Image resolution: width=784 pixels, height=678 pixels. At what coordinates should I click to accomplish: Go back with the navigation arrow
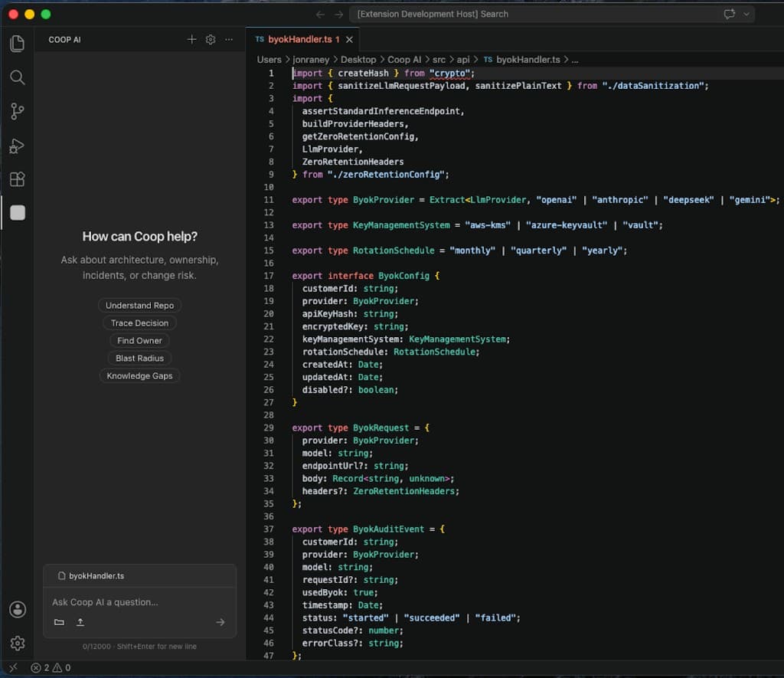[x=321, y=15]
